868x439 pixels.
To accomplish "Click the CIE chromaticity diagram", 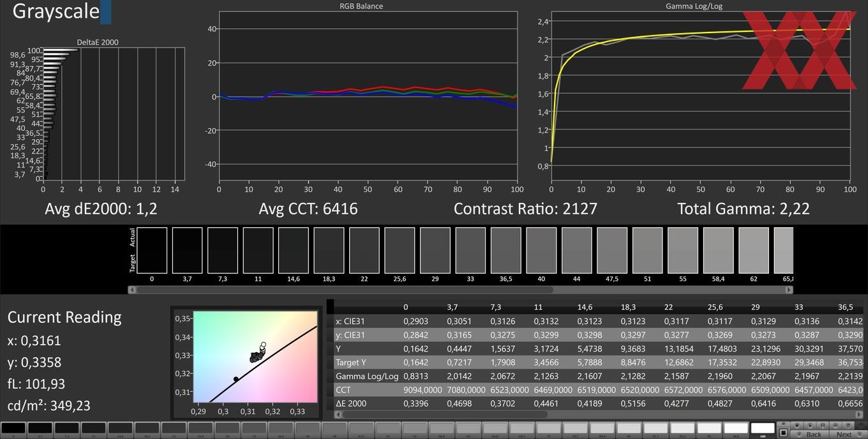I will (255, 357).
